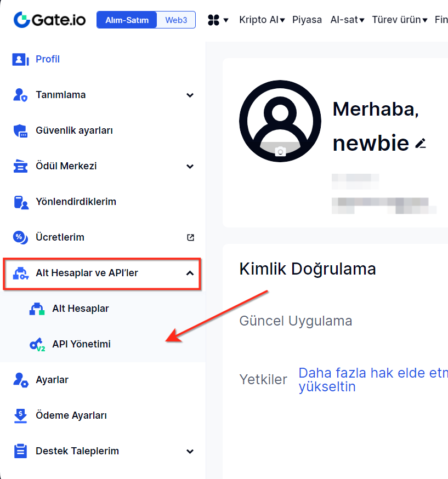Expand the Destek Taleplerim chevron

pyautogui.click(x=190, y=452)
